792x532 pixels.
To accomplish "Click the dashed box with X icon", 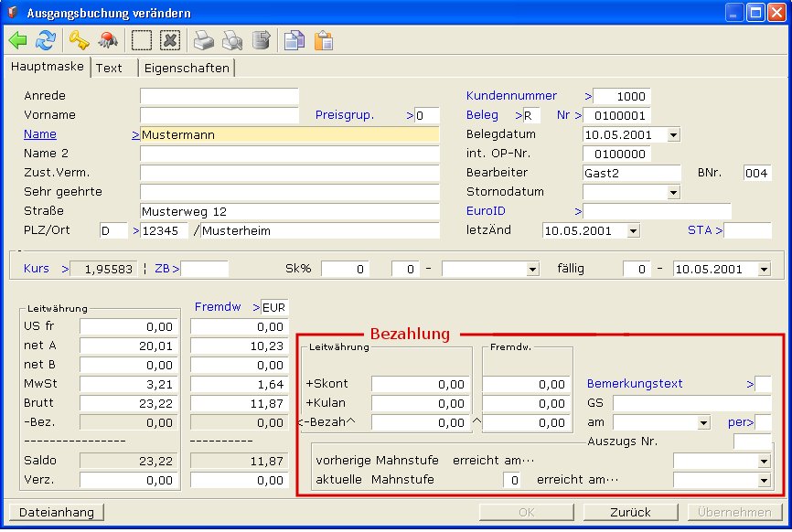I will [x=169, y=40].
